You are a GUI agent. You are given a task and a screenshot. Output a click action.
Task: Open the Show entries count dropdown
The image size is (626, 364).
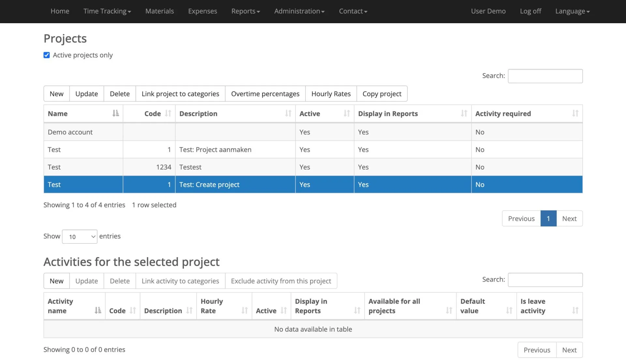80,237
